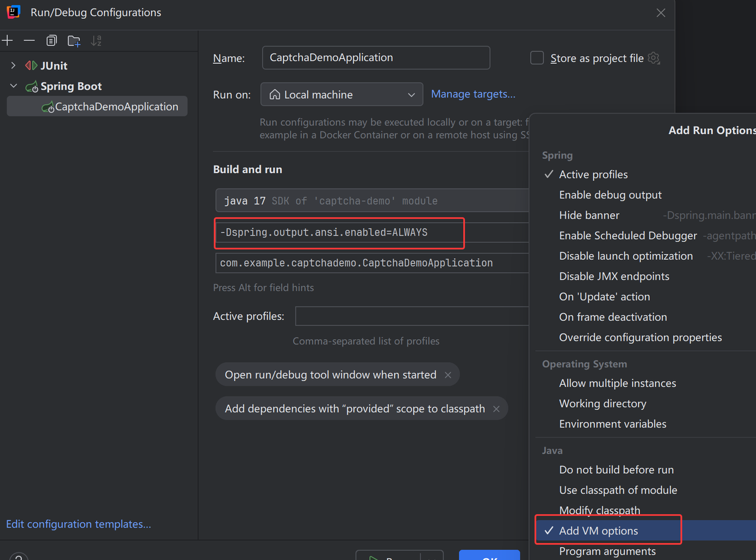756x560 pixels.
Task: Create a new configuration folder
Action: (74, 41)
